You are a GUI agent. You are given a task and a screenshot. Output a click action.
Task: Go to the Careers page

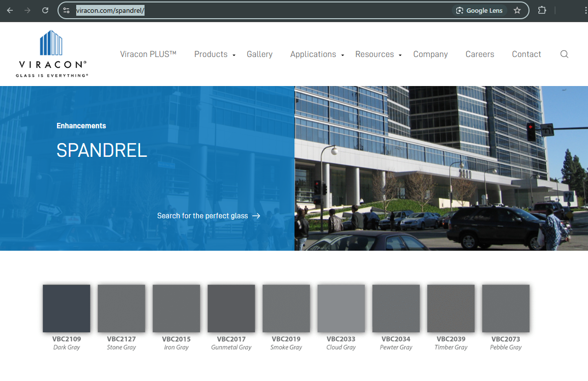pos(480,54)
